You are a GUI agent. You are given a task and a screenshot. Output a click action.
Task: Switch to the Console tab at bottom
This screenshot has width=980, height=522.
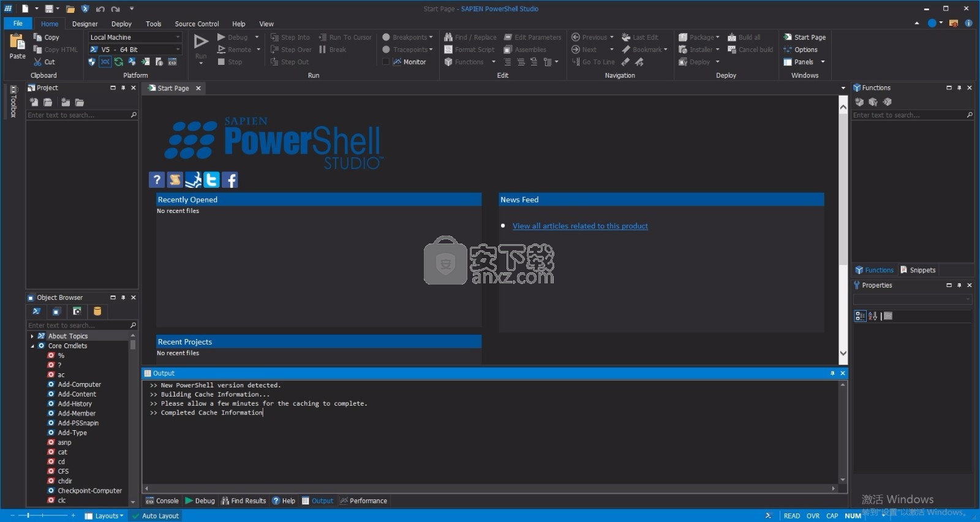162,501
